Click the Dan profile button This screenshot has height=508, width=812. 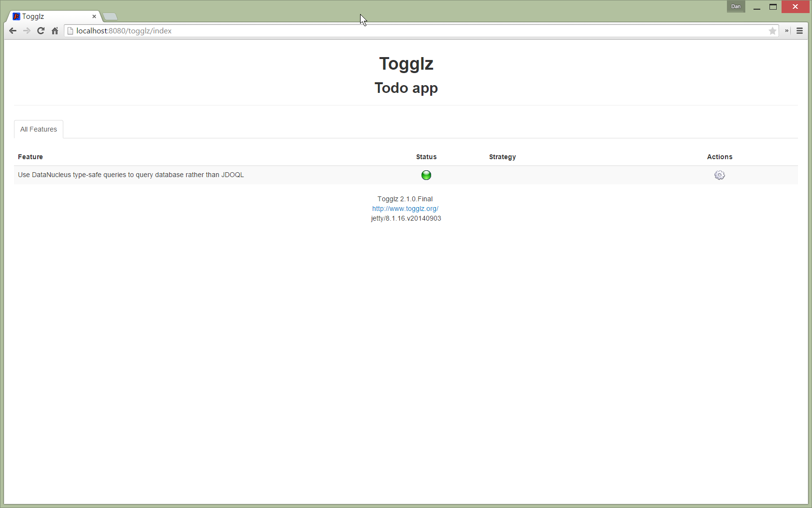736,6
